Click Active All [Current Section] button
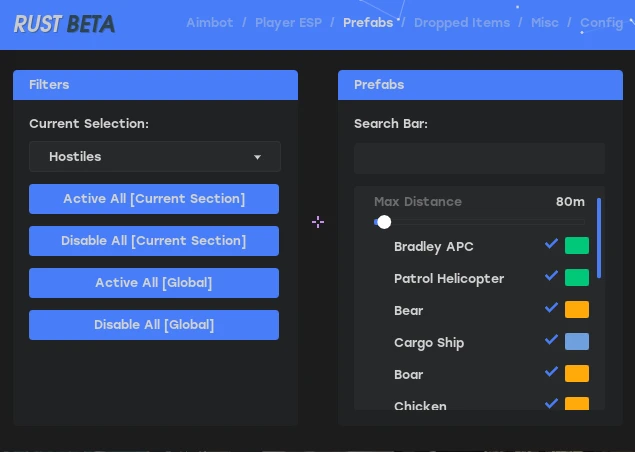 pyautogui.click(x=154, y=199)
